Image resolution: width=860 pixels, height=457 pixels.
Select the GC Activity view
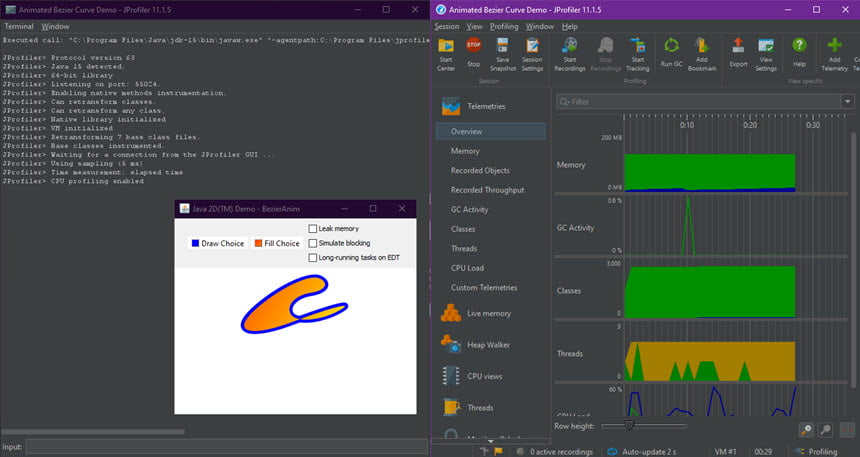(469, 210)
